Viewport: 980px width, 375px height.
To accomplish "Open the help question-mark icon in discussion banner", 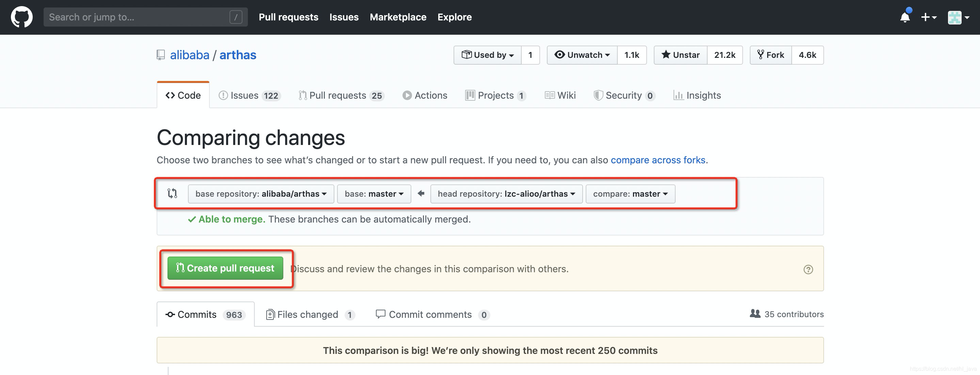I will (809, 269).
